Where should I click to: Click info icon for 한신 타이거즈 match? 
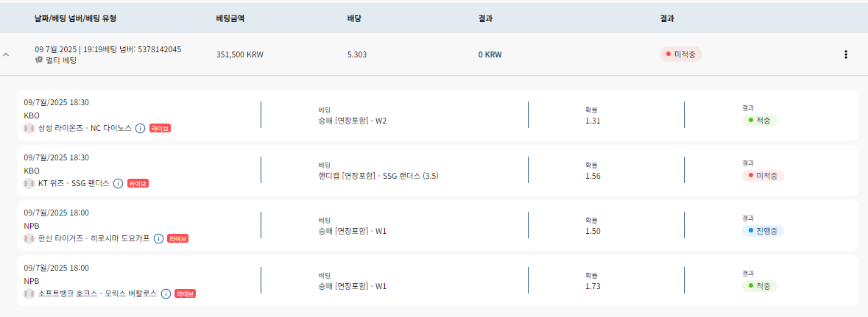158,238
